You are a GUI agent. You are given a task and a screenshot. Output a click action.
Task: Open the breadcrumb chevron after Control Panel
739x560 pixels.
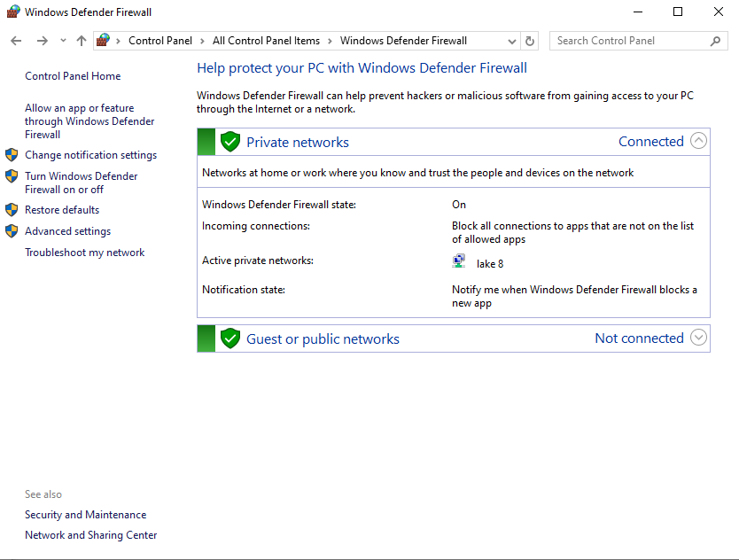pos(202,41)
